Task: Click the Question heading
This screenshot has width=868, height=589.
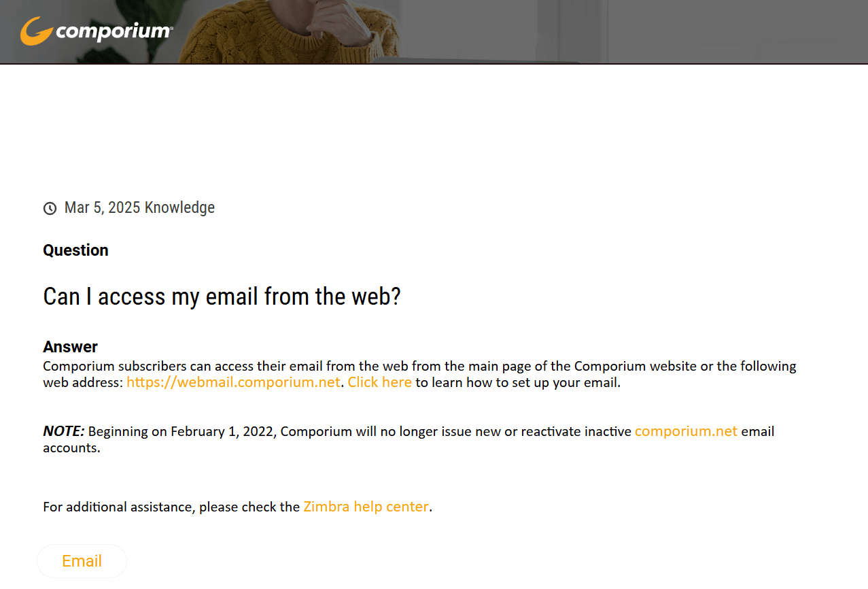Action: 75,250
